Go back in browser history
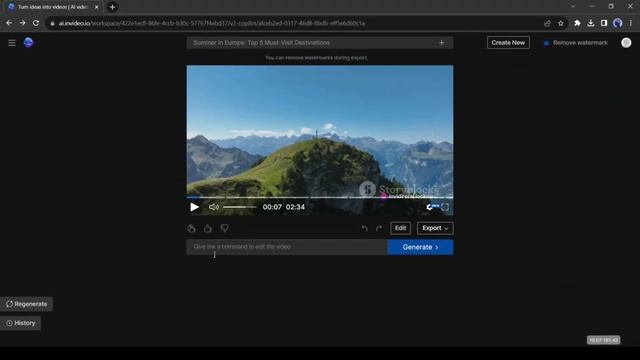Image resolution: width=640 pixels, height=360 pixels. point(9,23)
